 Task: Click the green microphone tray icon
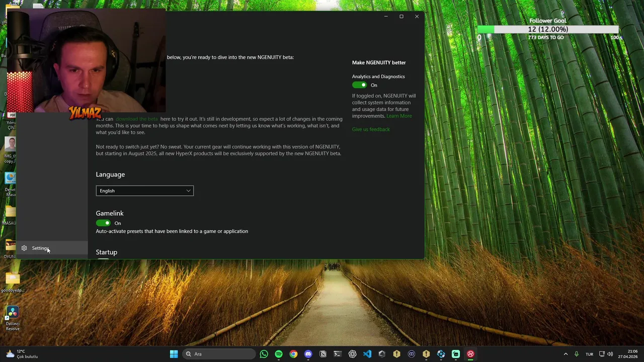pos(577,354)
